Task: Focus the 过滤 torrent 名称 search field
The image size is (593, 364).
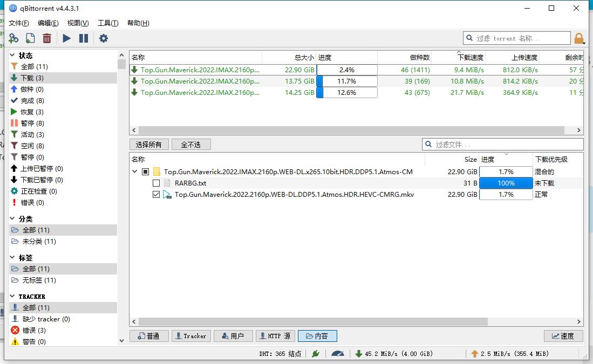Action: pyautogui.click(x=516, y=38)
